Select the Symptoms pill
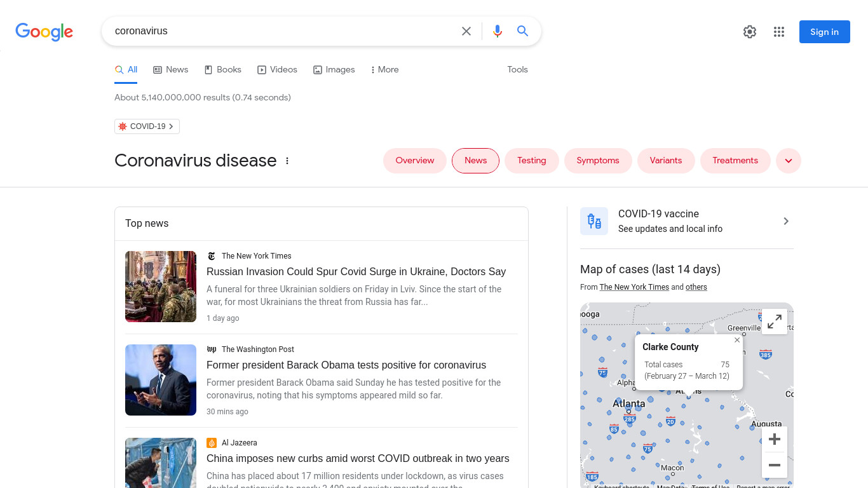 tap(598, 161)
